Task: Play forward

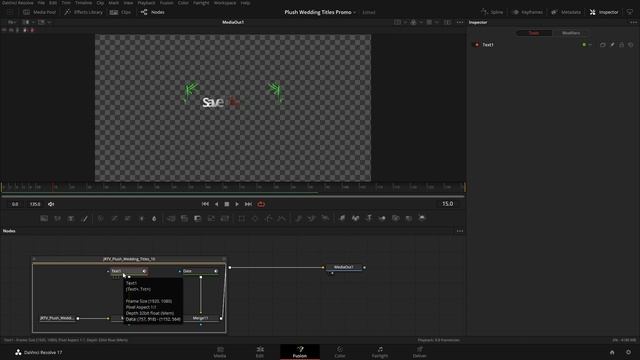Action: pyautogui.click(x=237, y=204)
